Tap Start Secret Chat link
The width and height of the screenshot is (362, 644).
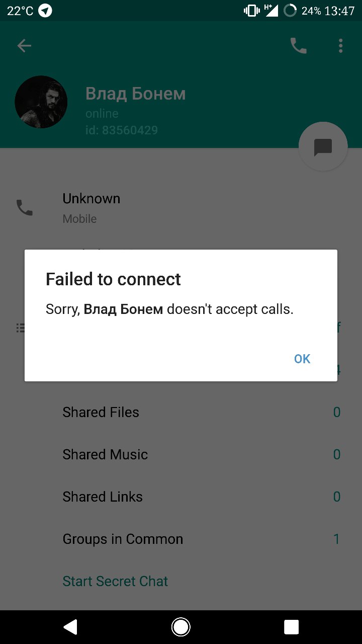[x=115, y=581]
